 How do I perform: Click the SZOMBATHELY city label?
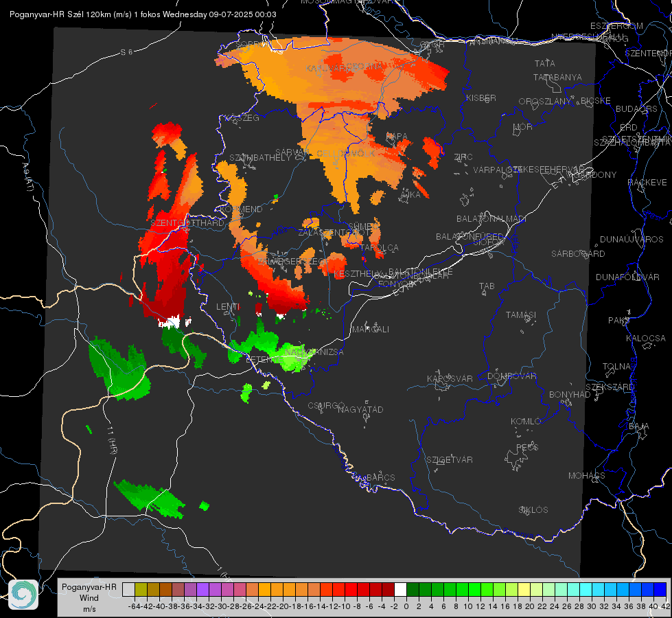pyautogui.click(x=260, y=158)
